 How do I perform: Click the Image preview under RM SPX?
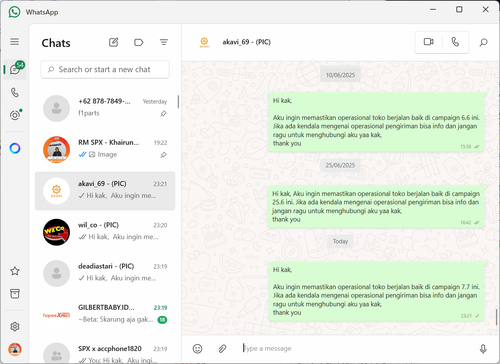(x=103, y=154)
